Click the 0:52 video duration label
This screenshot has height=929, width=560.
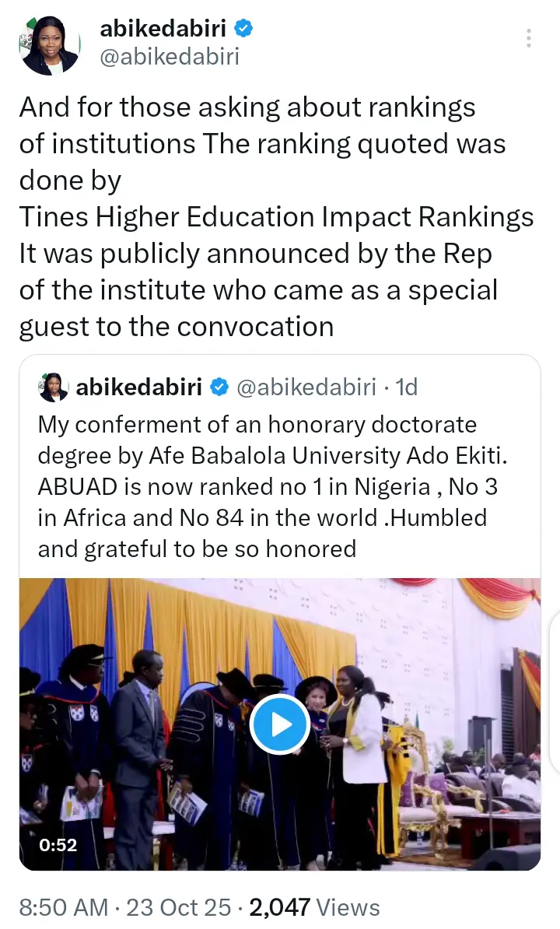coord(59,844)
